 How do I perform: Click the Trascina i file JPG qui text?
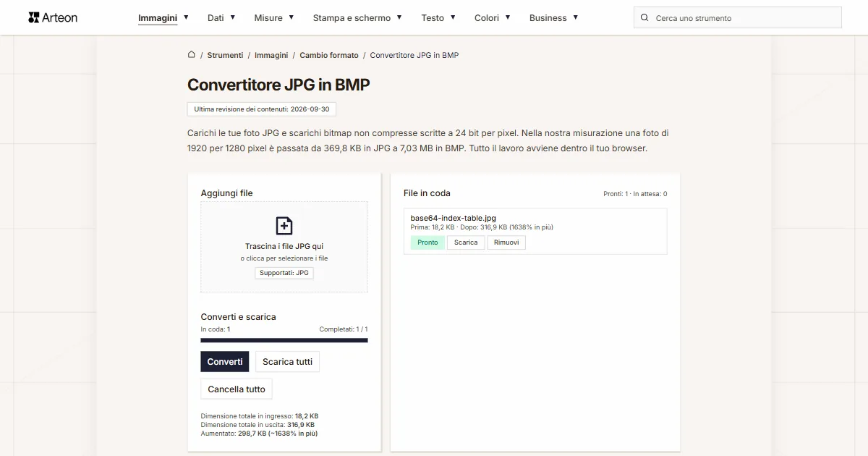click(284, 246)
